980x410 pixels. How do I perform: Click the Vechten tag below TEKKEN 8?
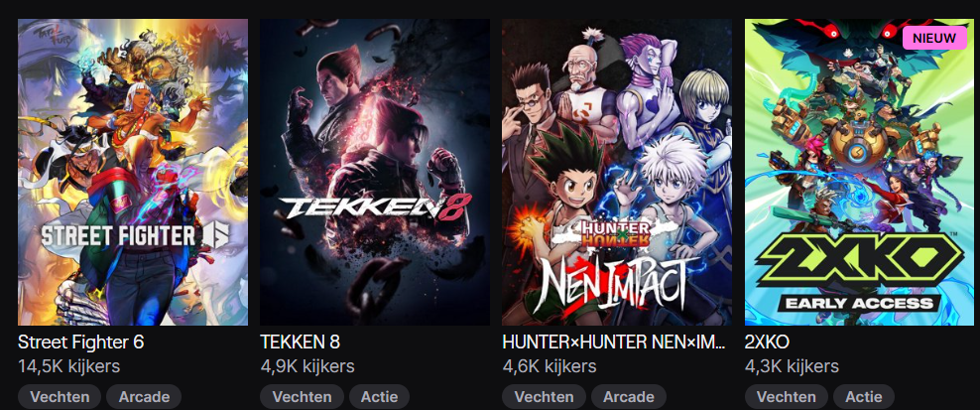coord(302,397)
